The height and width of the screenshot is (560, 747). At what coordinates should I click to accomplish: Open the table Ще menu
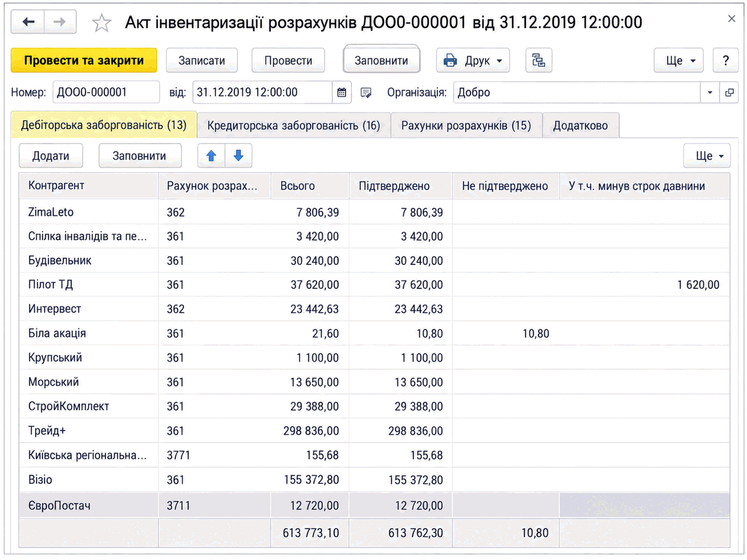click(x=707, y=156)
